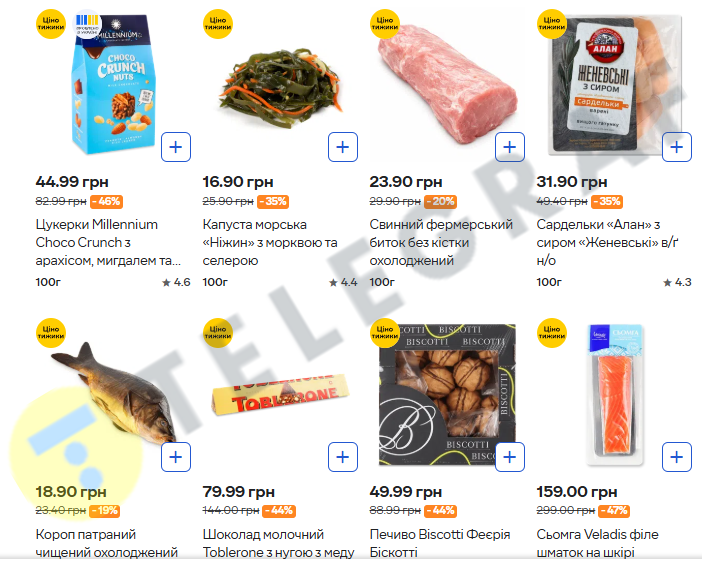
Task: Open Сардельки «Алан» з сиром title
Action: click(607, 242)
